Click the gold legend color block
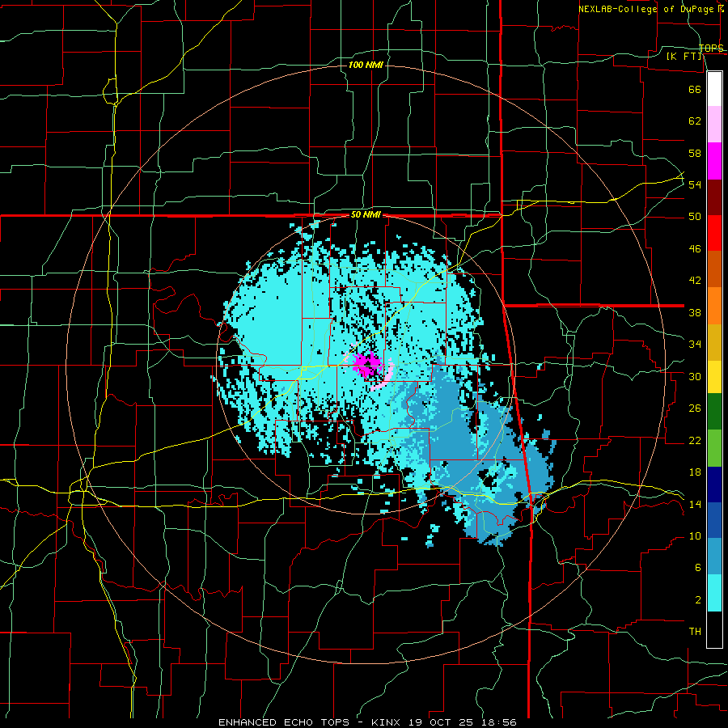The image size is (728, 728). pos(714,342)
